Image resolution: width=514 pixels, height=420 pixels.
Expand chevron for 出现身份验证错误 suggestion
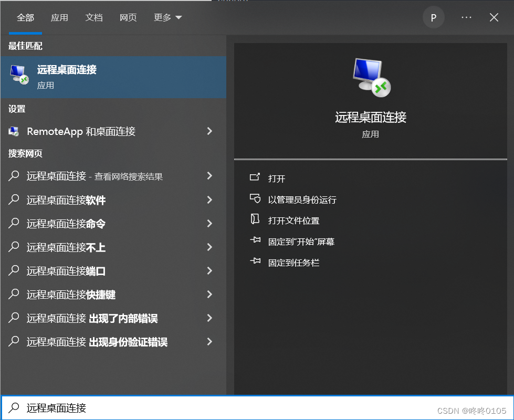click(x=210, y=341)
